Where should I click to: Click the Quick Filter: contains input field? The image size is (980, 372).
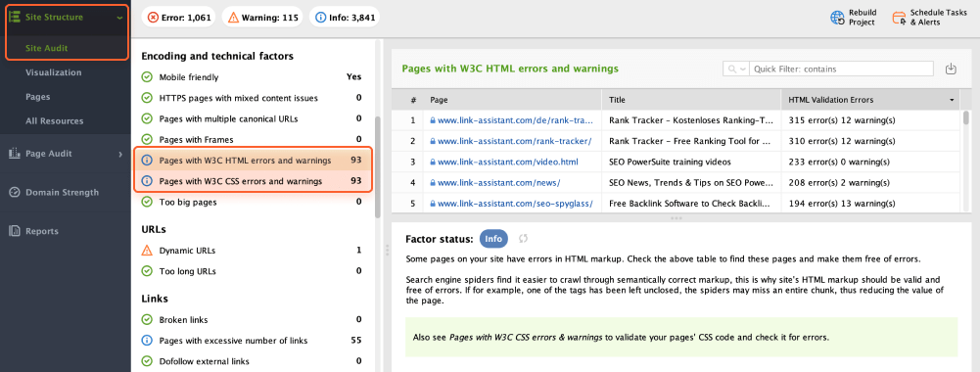(x=841, y=69)
